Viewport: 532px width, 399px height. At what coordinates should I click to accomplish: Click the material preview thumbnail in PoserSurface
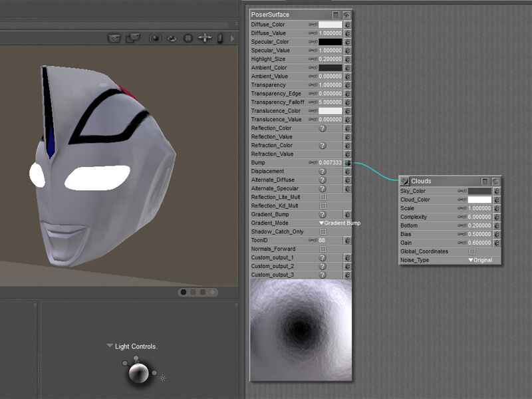(301, 330)
